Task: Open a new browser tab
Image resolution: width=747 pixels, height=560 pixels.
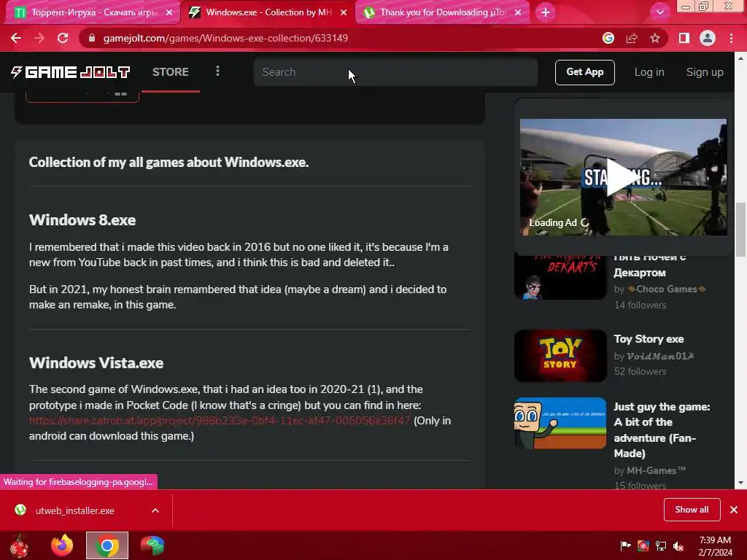Action: tap(546, 12)
